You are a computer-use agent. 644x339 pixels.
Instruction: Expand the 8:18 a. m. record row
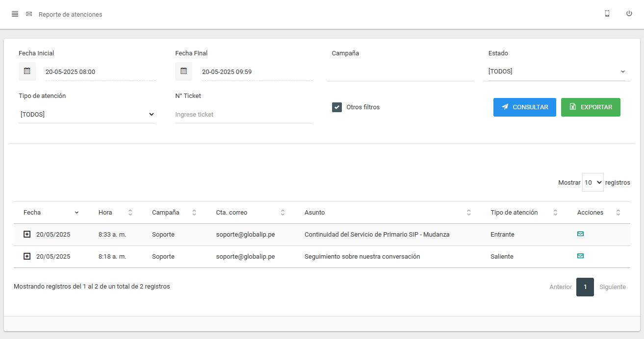pyautogui.click(x=27, y=257)
